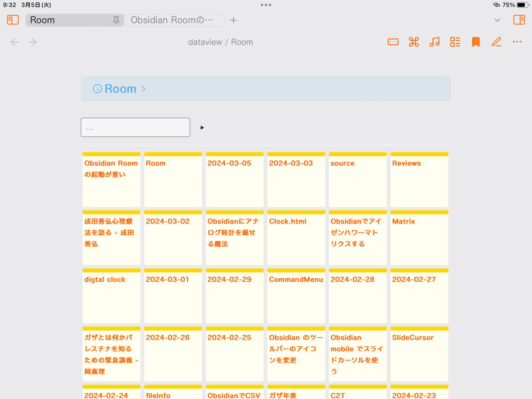532x399 pixels.
Task: Open the tab list dropdown chevron
Action: (497, 20)
